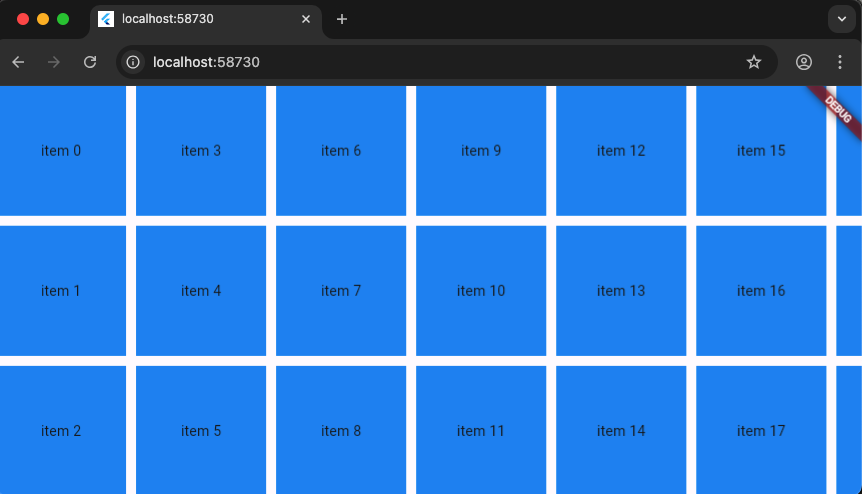Click the reload page icon
Viewport: 862px width, 494px height.
(x=90, y=62)
